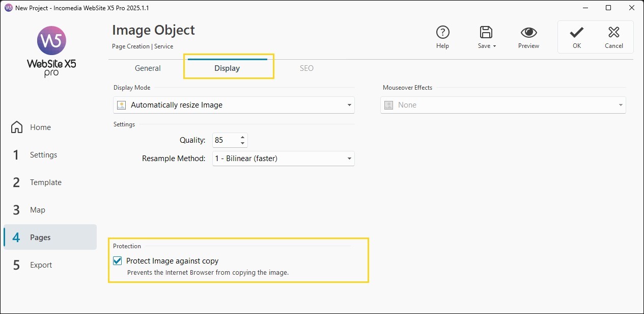Click the Image Object heading
Screen dimensions: 644x314
point(153,30)
